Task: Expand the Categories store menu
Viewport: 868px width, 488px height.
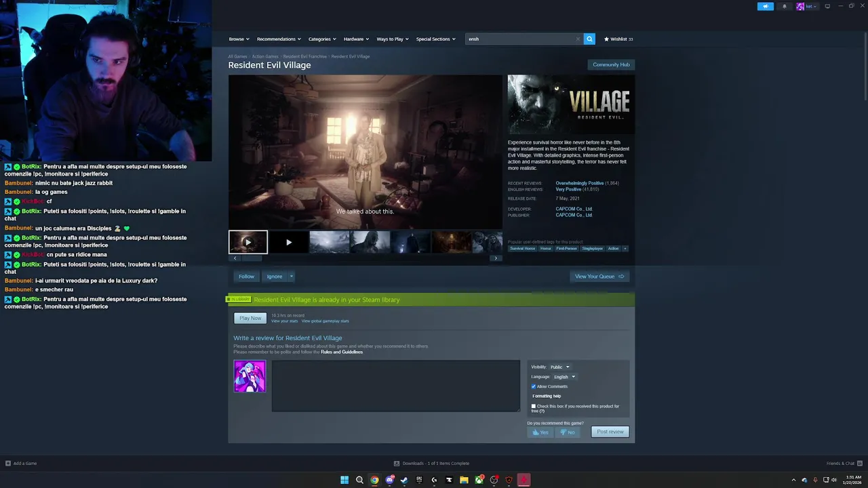Action: pyautogui.click(x=322, y=39)
